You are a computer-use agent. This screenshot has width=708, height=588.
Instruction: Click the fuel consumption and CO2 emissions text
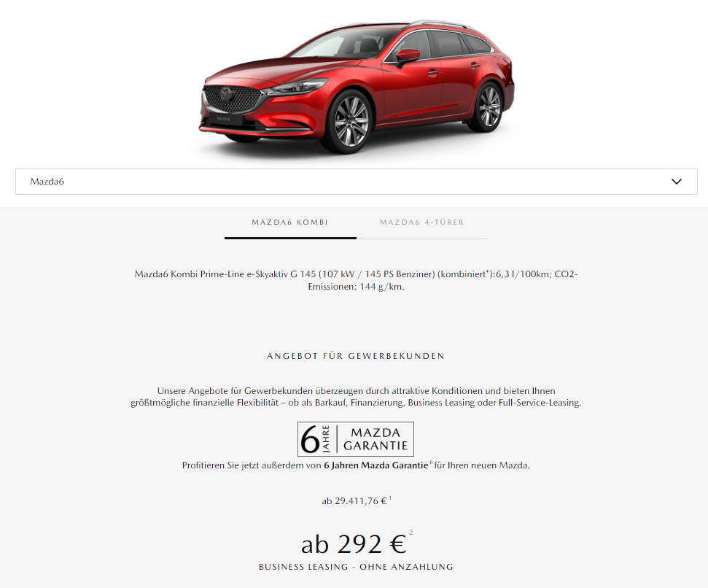click(x=356, y=280)
